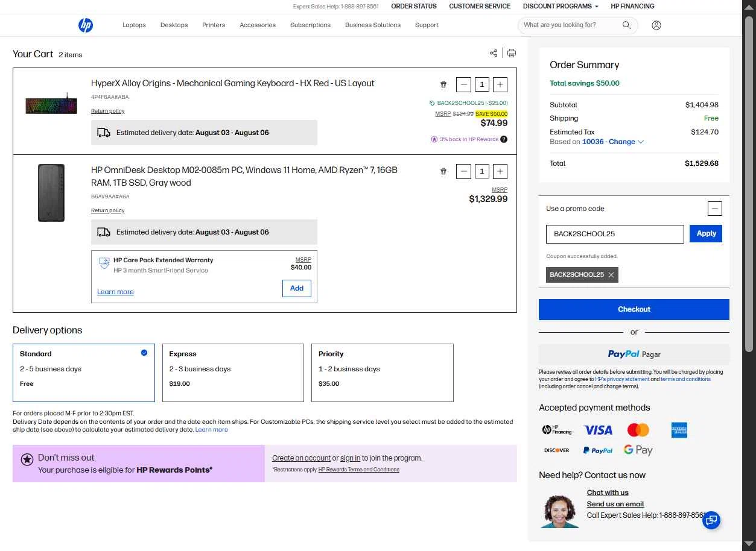Open the Desktops menu

[x=174, y=25]
